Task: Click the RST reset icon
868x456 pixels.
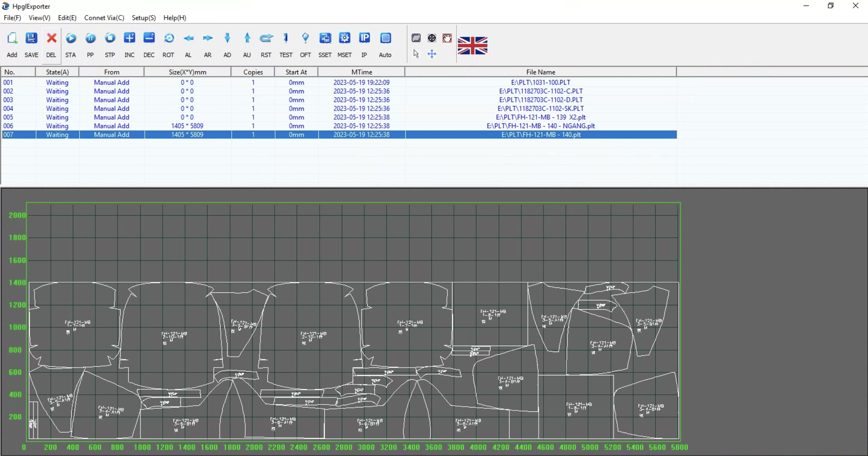Action: [x=266, y=38]
